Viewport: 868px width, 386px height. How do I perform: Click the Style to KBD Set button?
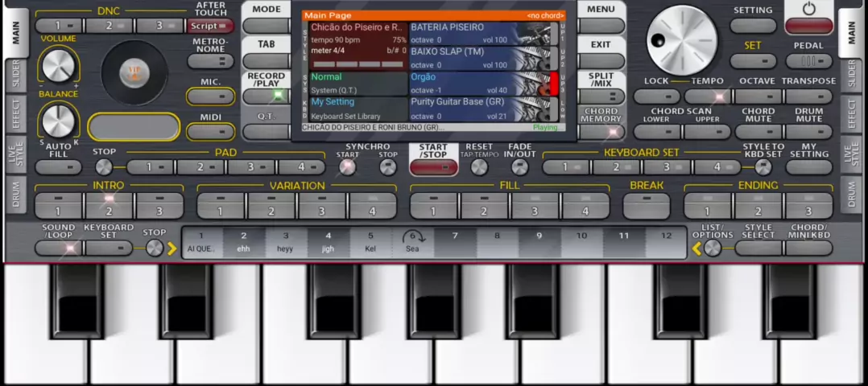click(x=763, y=167)
